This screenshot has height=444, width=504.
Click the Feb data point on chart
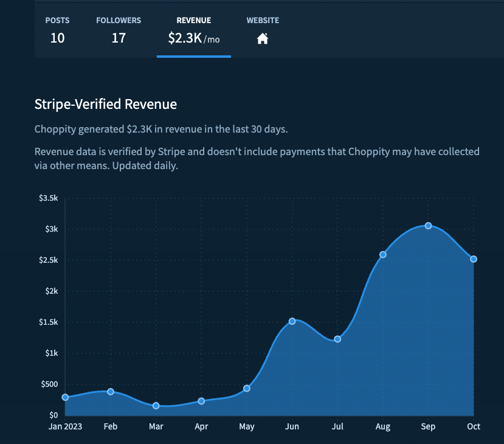click(111, 392)
